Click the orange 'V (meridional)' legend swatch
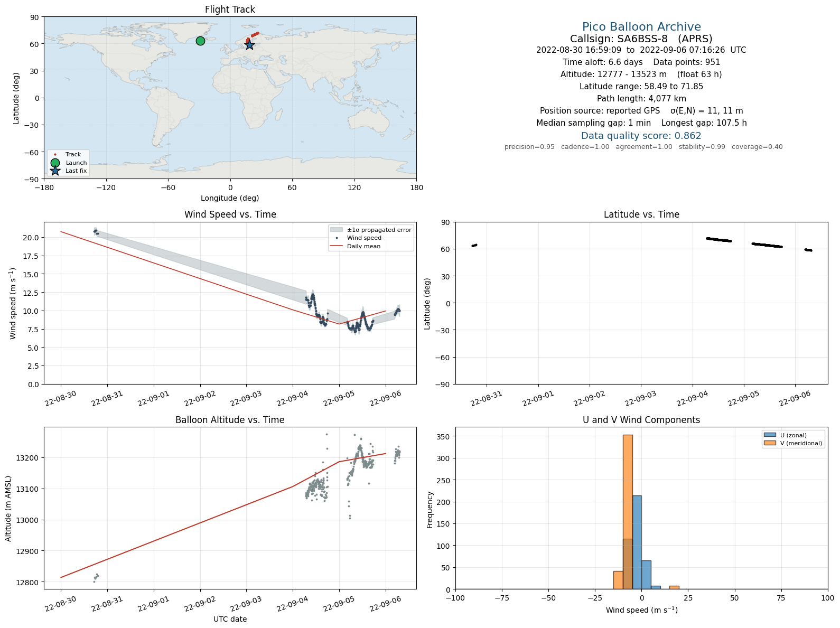Viewport: 840px width, 628px height. [x=770, y=443]
